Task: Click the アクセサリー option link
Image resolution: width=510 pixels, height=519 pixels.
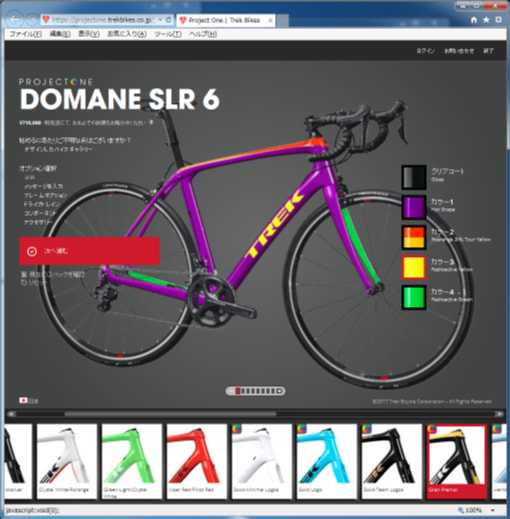Action: pos(38,222)
